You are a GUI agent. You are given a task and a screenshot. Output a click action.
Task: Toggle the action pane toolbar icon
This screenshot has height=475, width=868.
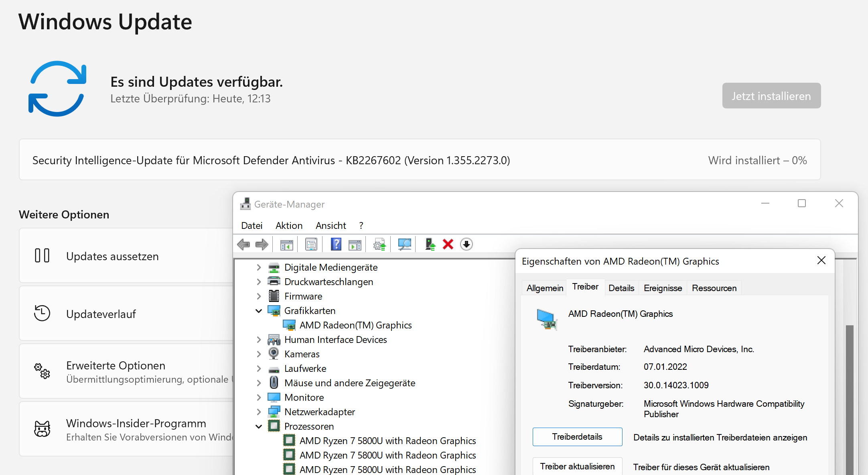click(x=355, y=244)
